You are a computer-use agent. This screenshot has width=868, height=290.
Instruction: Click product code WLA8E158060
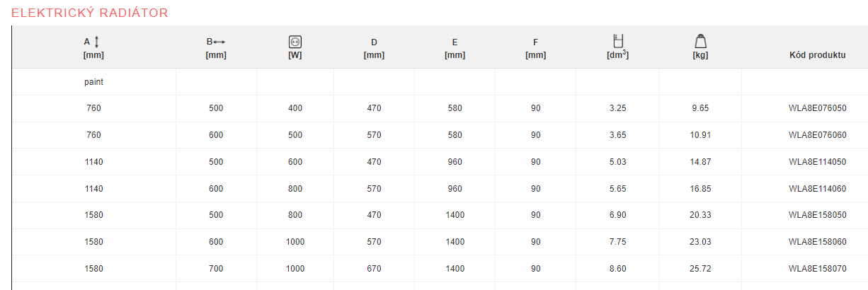[817, 242]
